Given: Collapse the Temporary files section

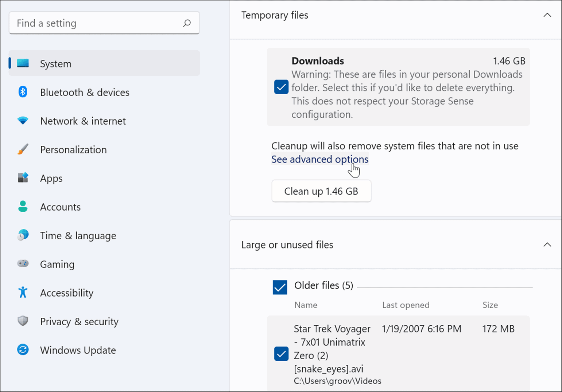Looking at the screenshot, I should [547, 15].
